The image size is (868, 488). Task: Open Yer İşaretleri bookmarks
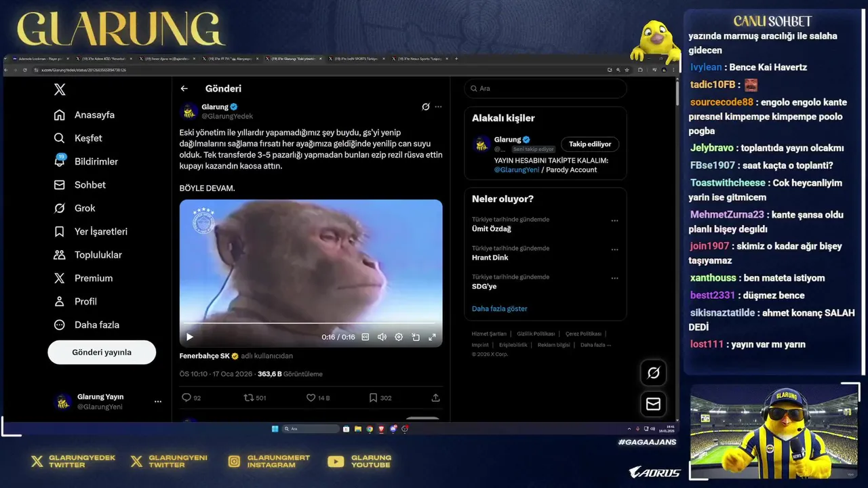(90, 232)
